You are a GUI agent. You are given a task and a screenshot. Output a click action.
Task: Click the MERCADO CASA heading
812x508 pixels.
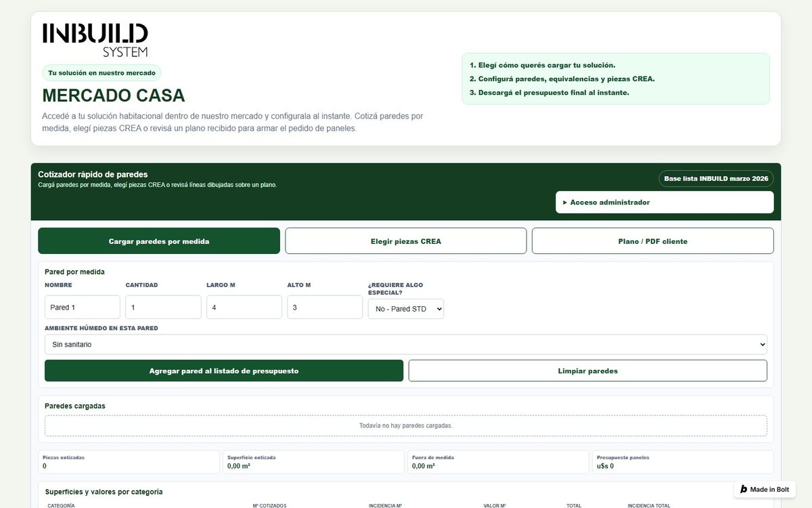[x=114, y=96]
